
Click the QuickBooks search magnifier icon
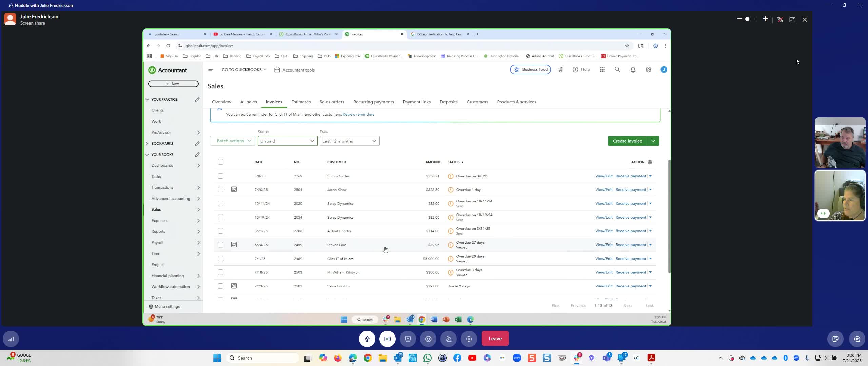click(617, 69)
